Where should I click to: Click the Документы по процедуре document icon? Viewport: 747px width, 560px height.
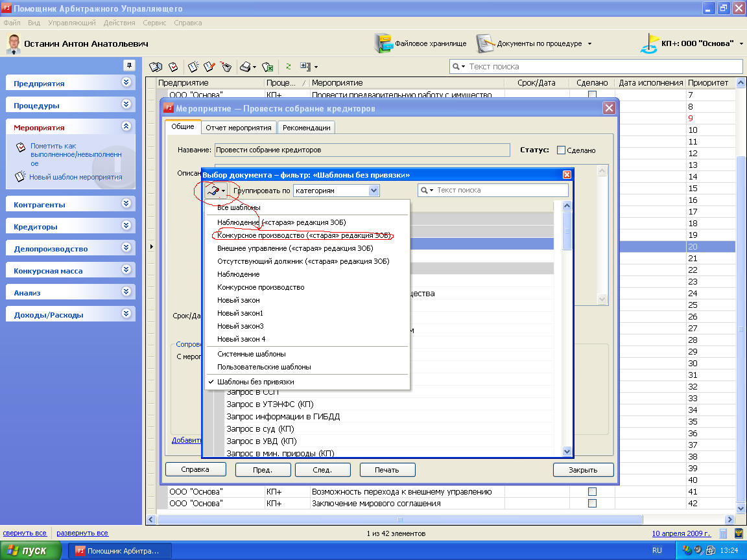click(486, 43)
